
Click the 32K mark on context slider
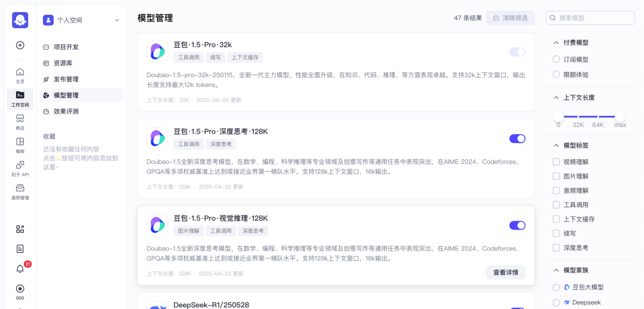click(x=578, y=125)
